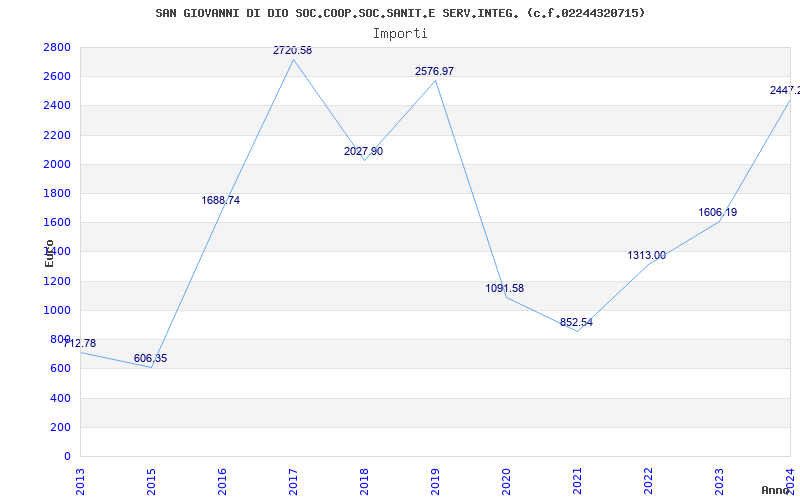Click the 2020 x-axis year label
Screen dimensions: 800x500
tap(506, 482)
